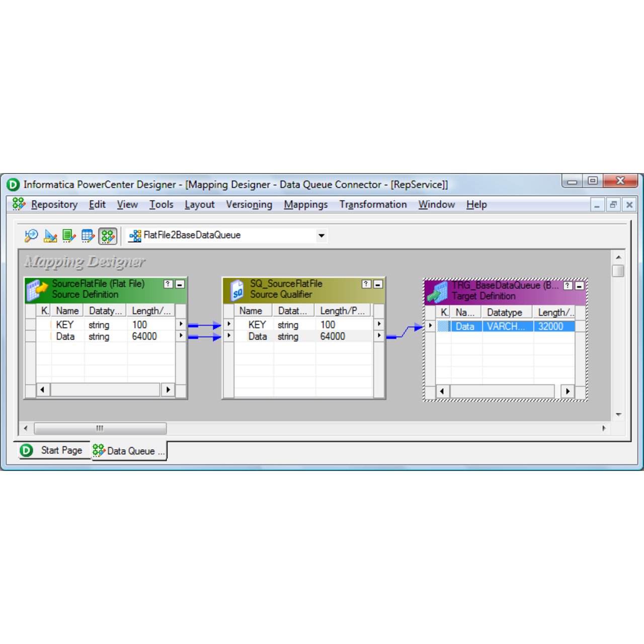Screen dimensions: 644x644
Task: Switch to the Start Page tab
Action: click(x=61, y=450)
